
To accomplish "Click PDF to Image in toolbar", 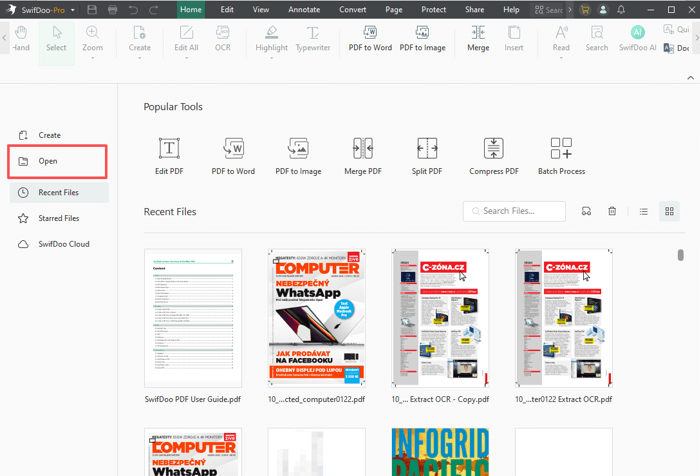I will (x=422, y=39).
